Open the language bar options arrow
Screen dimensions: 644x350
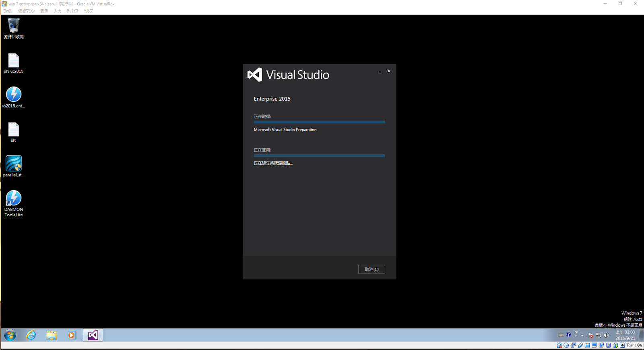click(576, 336)
